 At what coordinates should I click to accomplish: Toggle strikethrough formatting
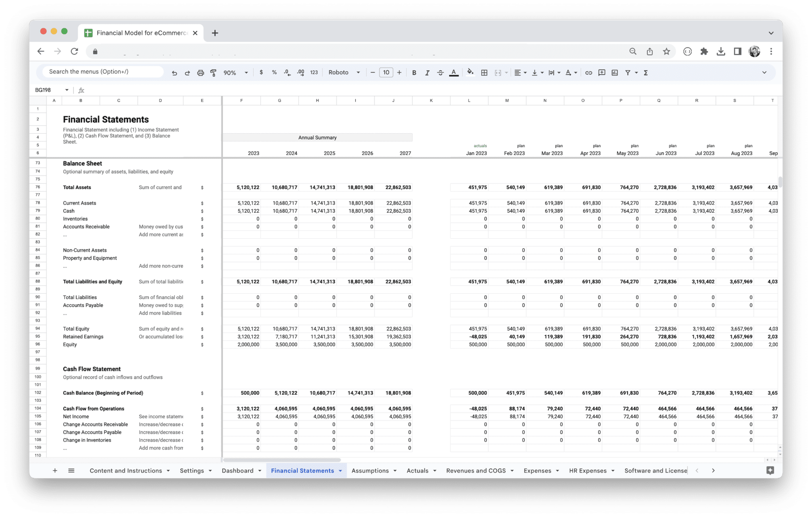440,73
